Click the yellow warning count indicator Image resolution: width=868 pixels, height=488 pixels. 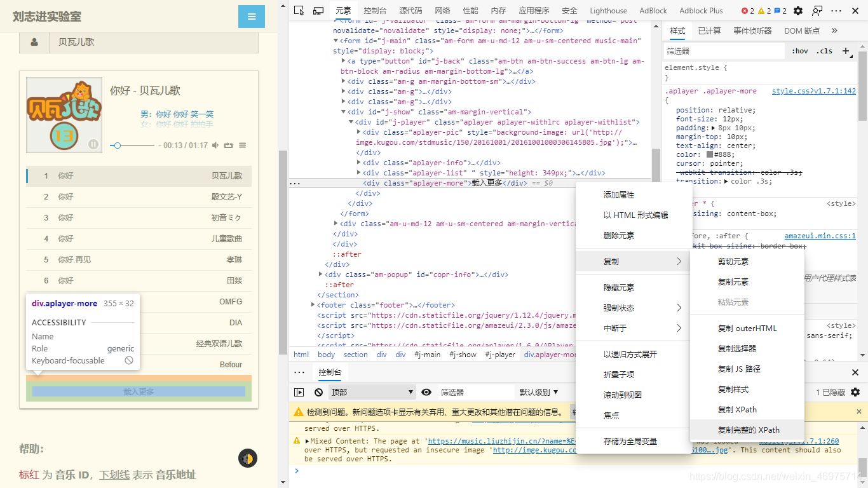click(x=764, y=11)
